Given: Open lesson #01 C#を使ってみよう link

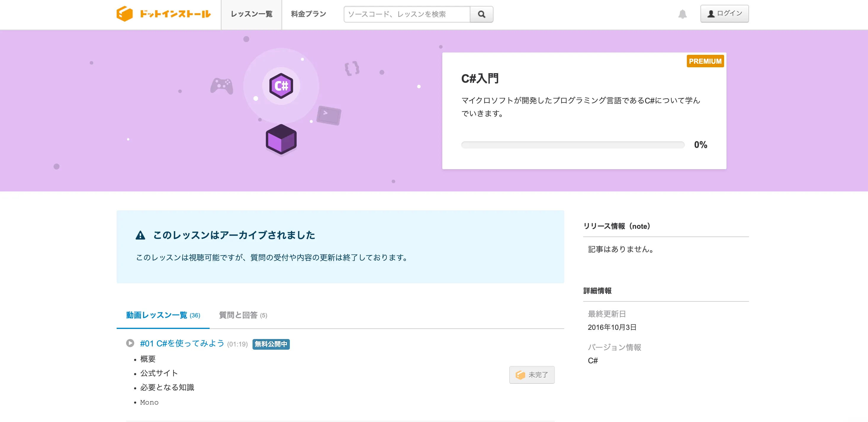Looking at the screenshot, I should click(x=182, y=343).
